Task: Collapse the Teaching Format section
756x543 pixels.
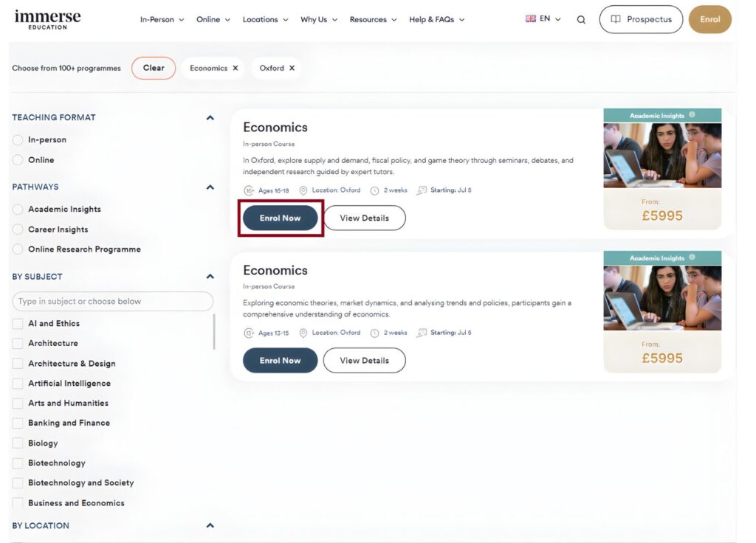Action: pyautogui.click(x=210, y=117)
